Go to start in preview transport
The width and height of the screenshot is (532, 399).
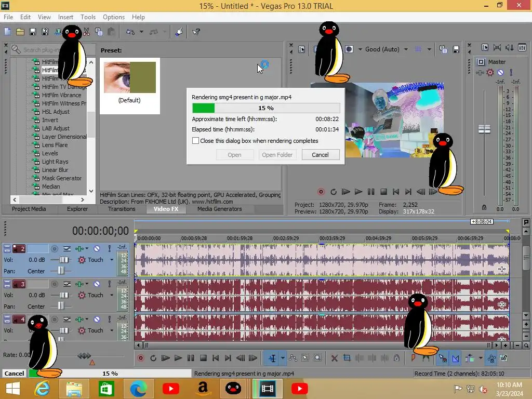click(x=396, y=192)
